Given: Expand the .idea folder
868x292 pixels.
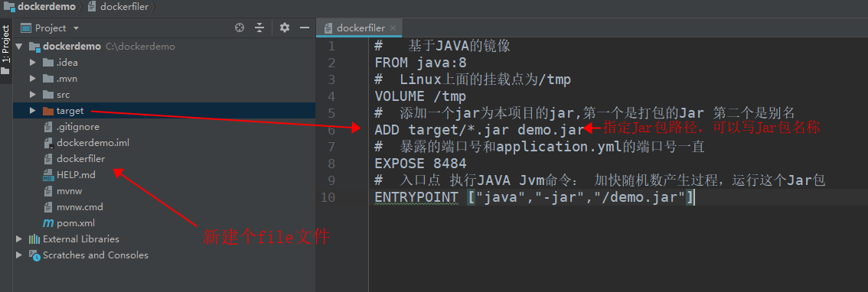Looking at the screenshot, I should click(33, 63).
